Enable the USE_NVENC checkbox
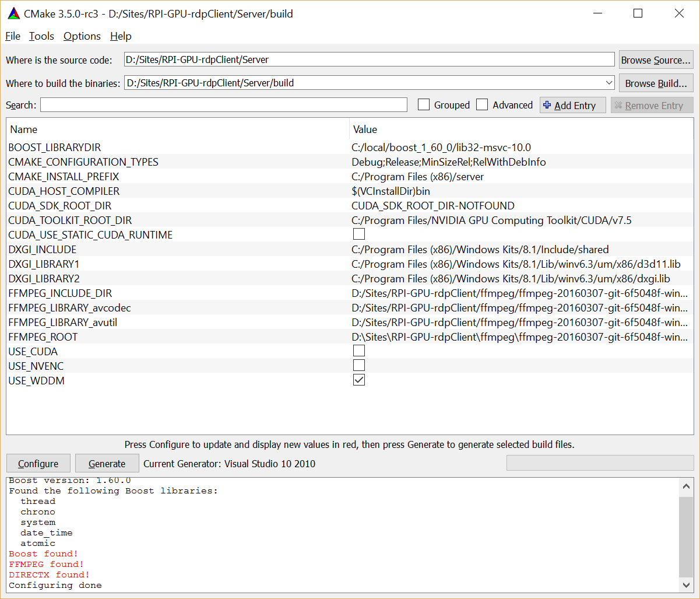The image size is (700, 599). (359, 366)
